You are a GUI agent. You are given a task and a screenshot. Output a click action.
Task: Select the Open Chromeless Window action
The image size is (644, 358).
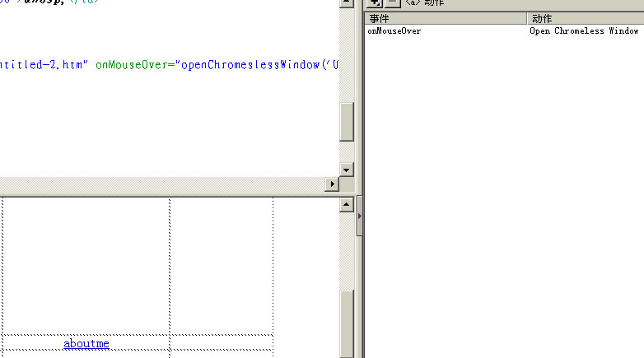[x=584, y=31]
